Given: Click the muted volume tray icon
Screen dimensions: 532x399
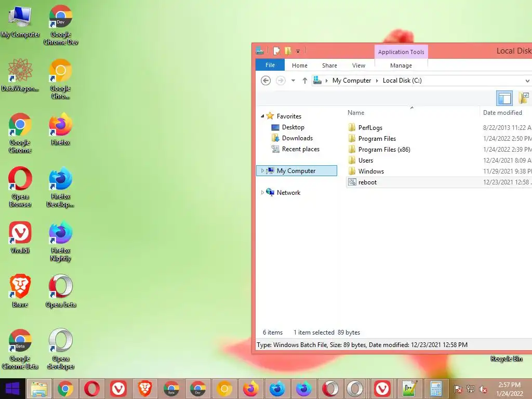Looking at the screenshot, I should click(483, 389).
